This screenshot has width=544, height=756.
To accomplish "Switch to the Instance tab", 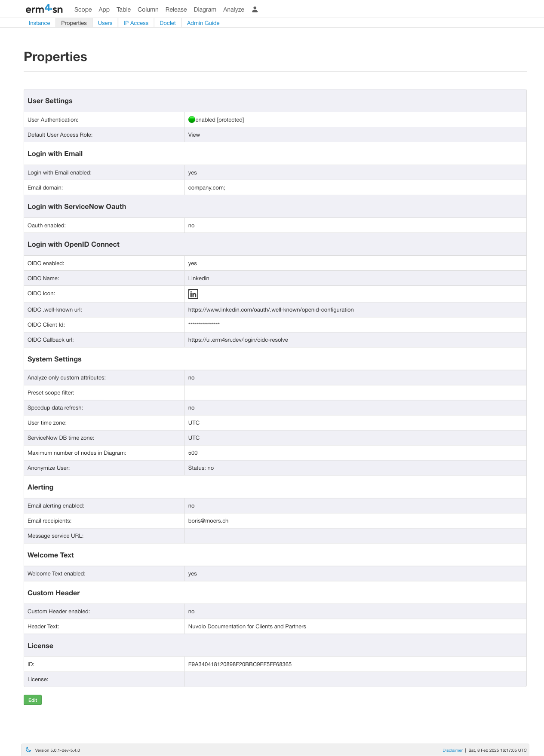I will tap(39, 23).
